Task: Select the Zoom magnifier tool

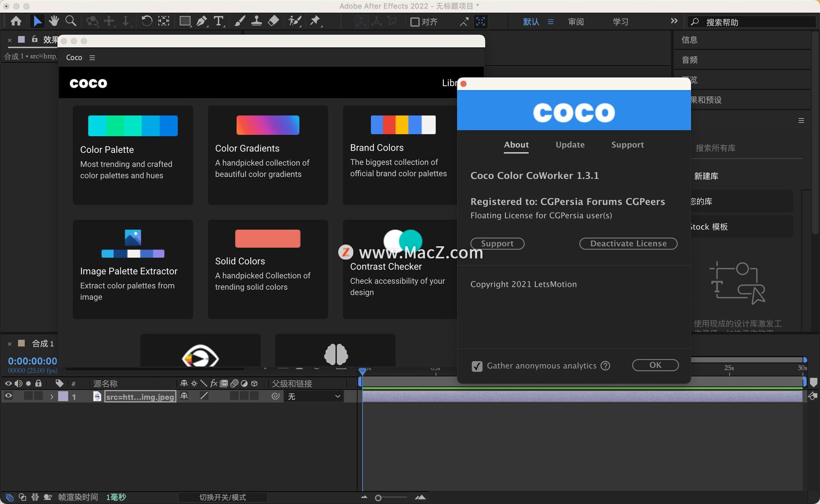Action: tap(71, 21)
